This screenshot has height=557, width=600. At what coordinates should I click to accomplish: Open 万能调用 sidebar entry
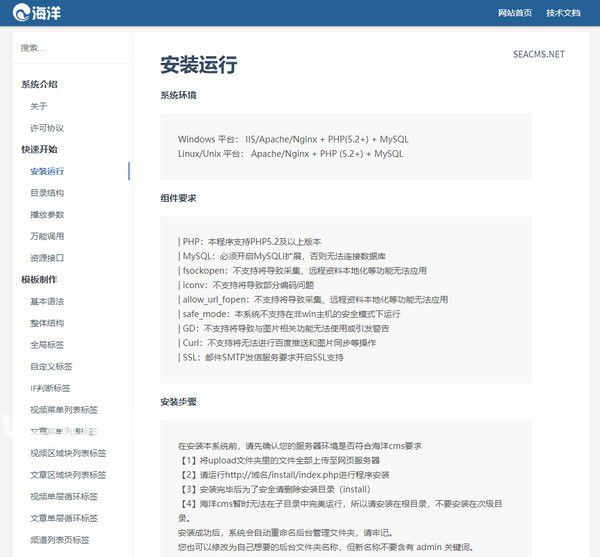click(47, 236)
